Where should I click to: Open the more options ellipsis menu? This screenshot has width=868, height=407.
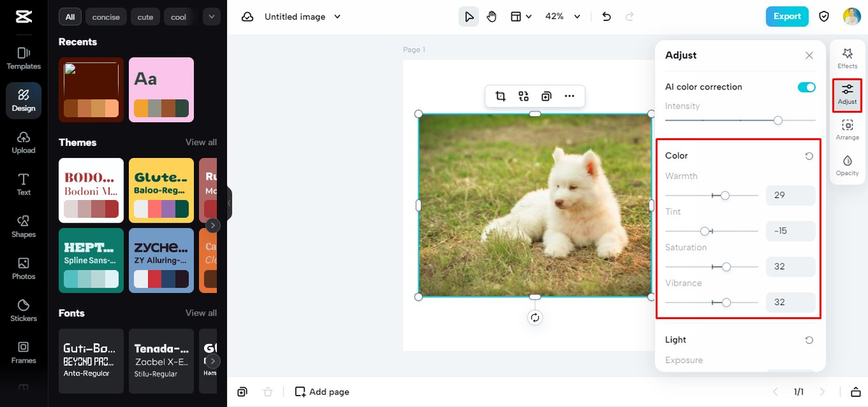coord(570,96)
